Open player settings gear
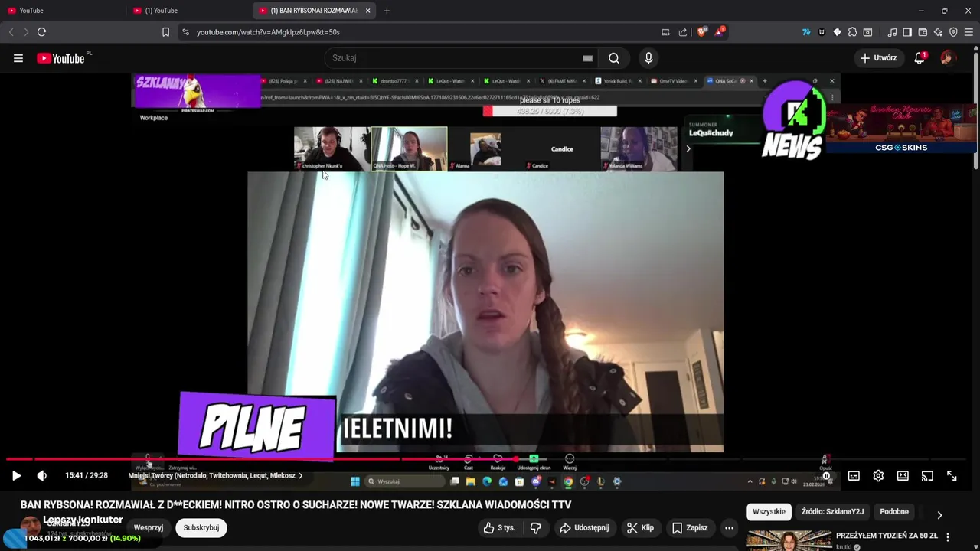The height and width of the screenshot is (551, 980). (878, 476)
